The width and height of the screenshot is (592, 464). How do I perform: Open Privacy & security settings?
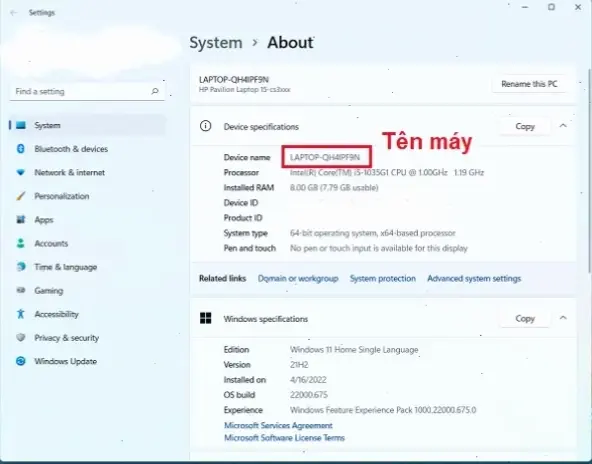(66, 338)
